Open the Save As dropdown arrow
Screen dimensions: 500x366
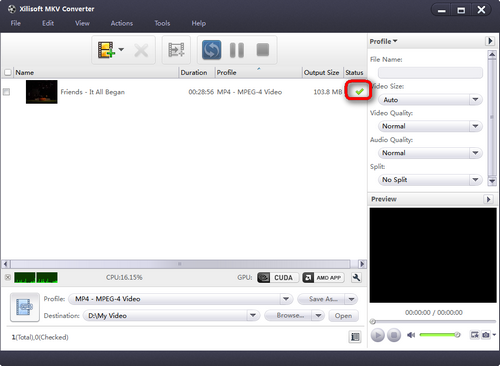coord(351,299)
